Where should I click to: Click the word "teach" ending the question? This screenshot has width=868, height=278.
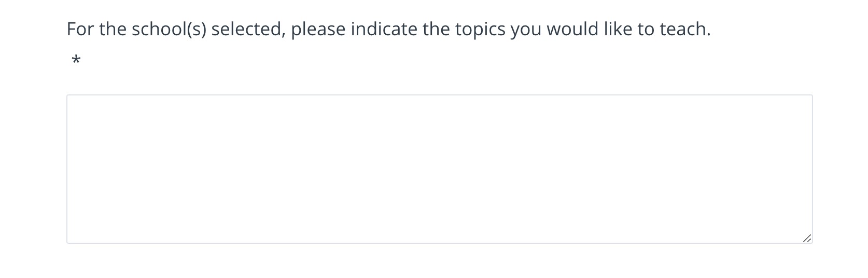coord(684,29)
